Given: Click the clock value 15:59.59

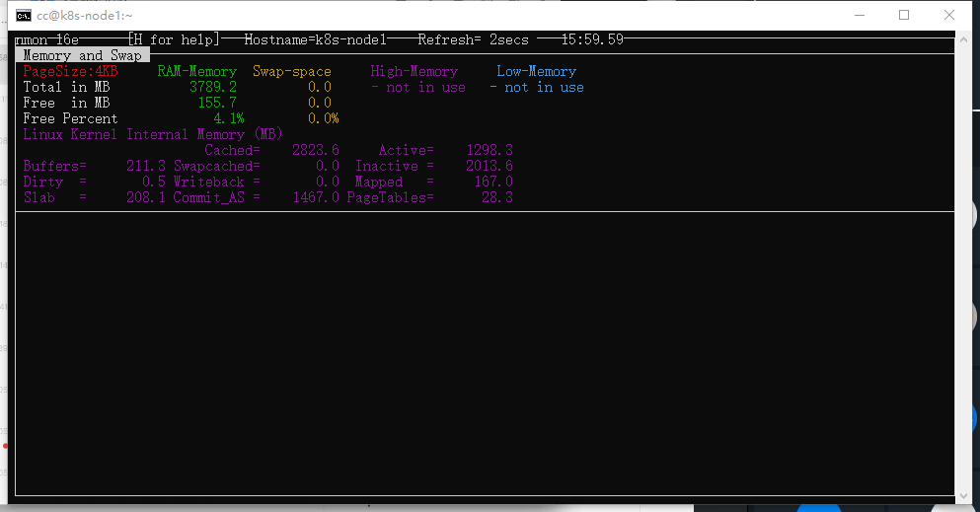Looking at the screenshot, I should point(592,40).
